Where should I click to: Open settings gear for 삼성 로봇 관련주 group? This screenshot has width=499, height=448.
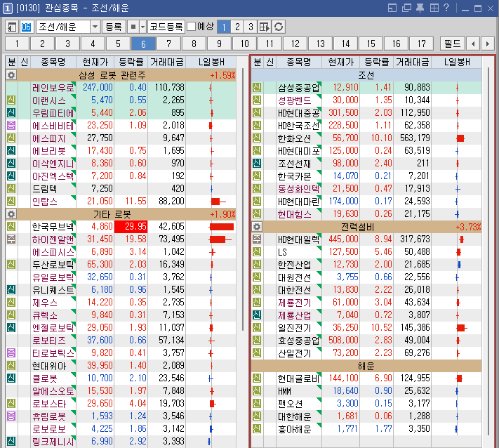(11, 75)
